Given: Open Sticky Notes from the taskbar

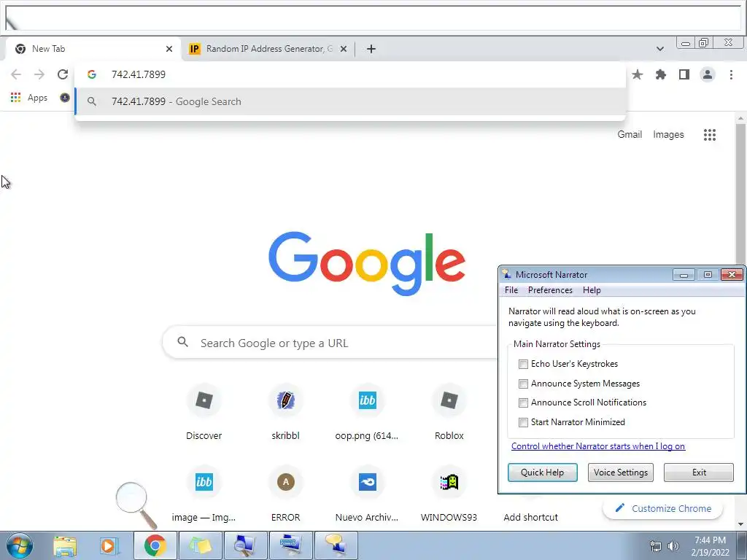Looking at the screenshot, I should [201, 545].
